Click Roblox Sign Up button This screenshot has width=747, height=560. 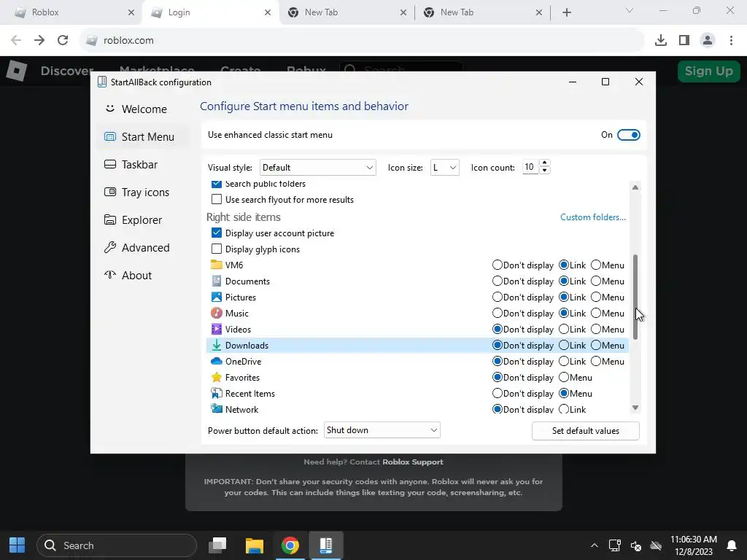708,71
